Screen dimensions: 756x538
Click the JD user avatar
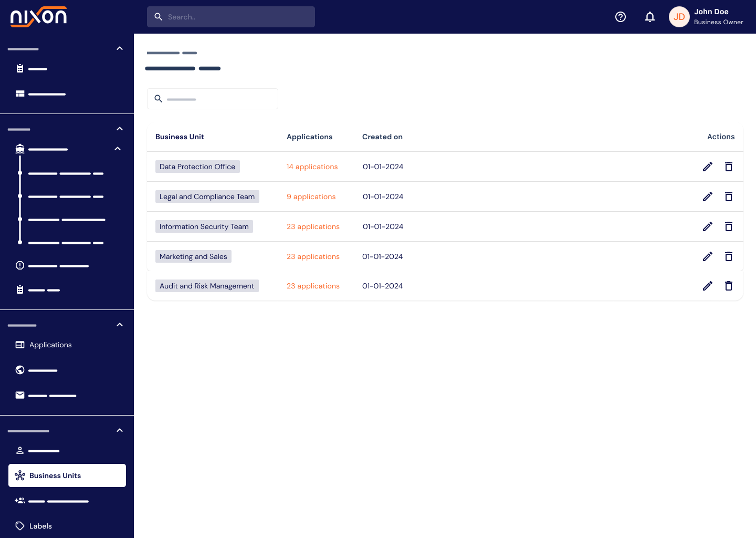coord(679,17)
